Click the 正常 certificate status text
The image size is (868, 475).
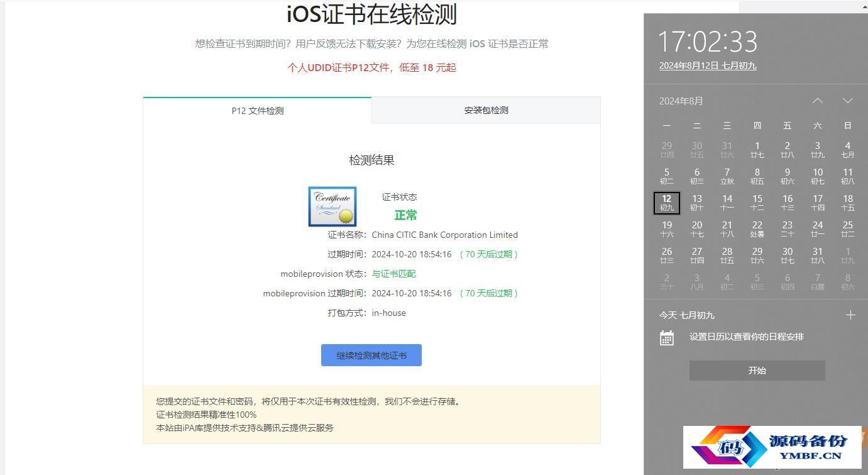tap(405, 215)
